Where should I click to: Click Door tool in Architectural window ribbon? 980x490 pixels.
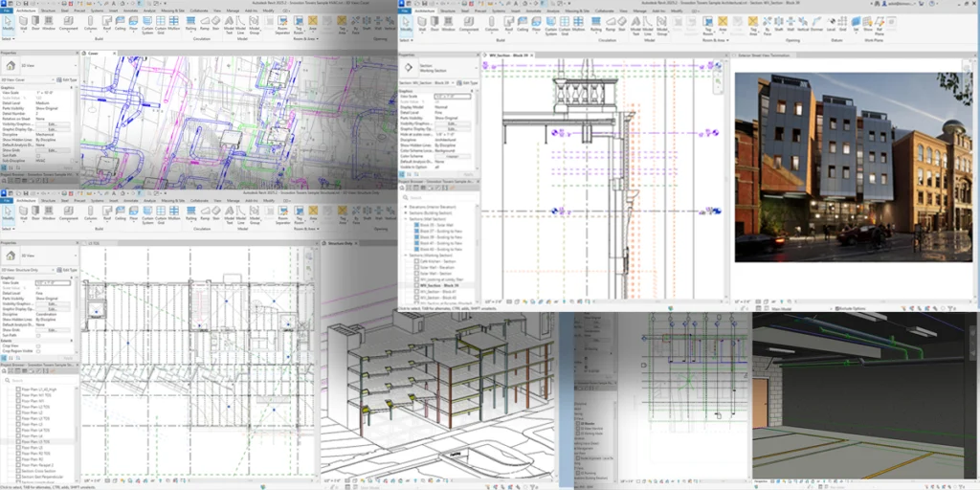434,24
